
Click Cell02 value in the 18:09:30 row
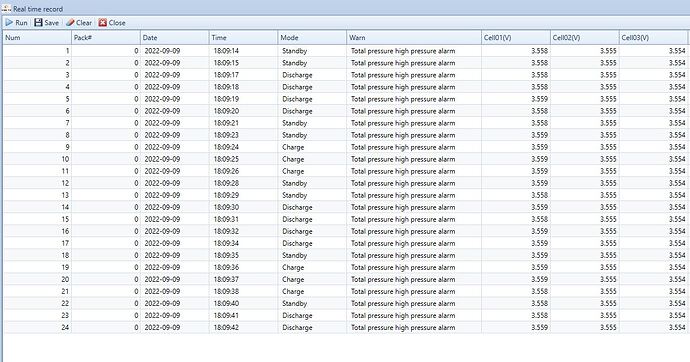click(x=608, y=207)
